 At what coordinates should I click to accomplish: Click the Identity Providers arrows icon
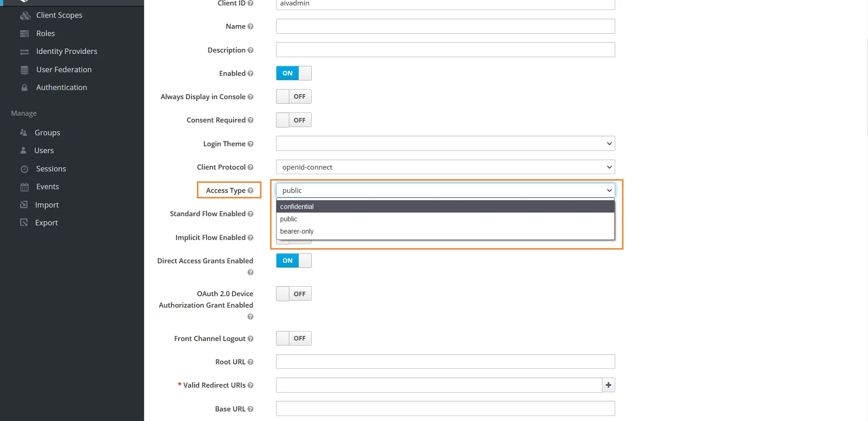[x=25, y=52]
